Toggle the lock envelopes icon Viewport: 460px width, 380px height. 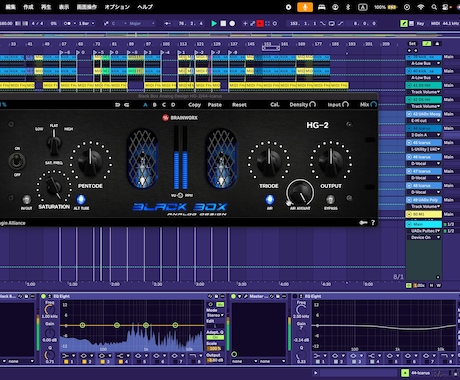pos(437,44)
